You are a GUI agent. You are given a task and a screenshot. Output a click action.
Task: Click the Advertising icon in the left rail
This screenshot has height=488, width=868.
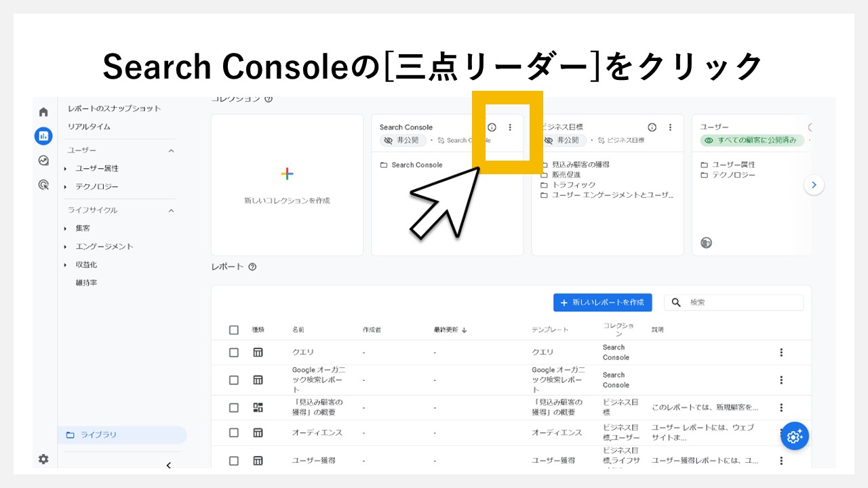pyautogui.click(x=43, y=184)
